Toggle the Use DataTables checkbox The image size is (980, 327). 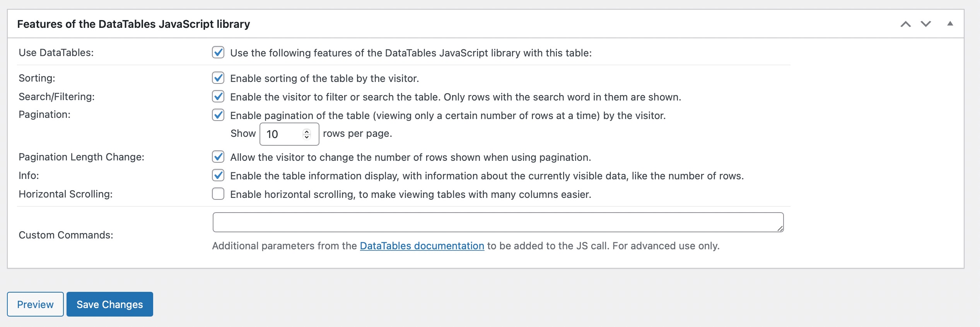pyautogui.click(x=218, y=52)
